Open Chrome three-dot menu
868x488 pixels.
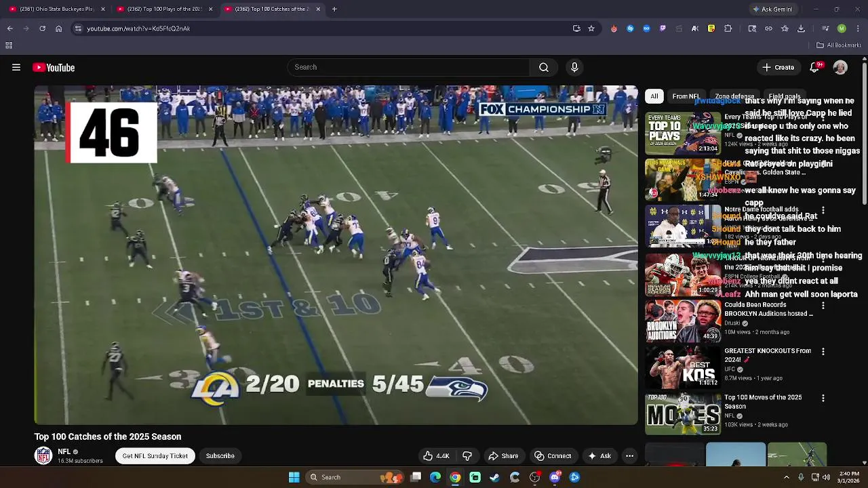click(859, 28)
